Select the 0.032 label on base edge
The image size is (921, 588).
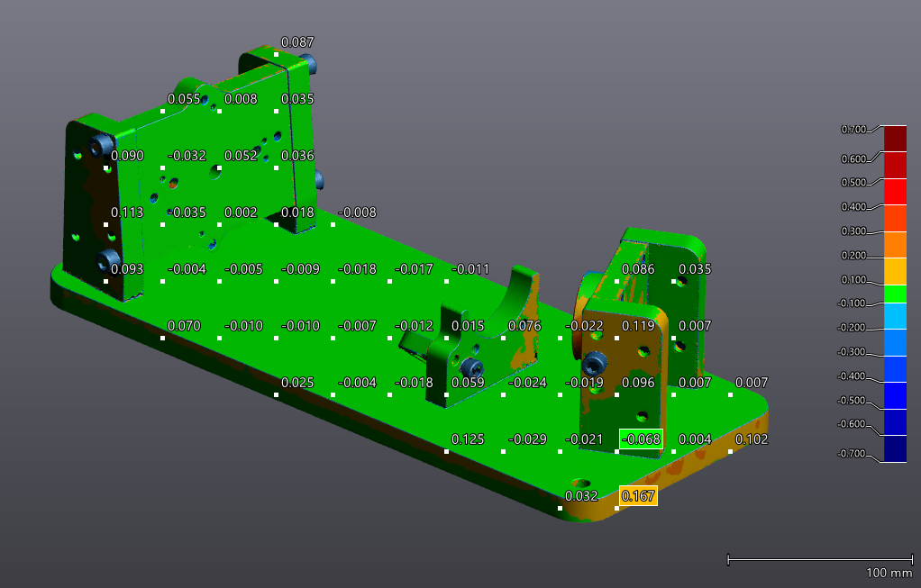pos(581,496)
